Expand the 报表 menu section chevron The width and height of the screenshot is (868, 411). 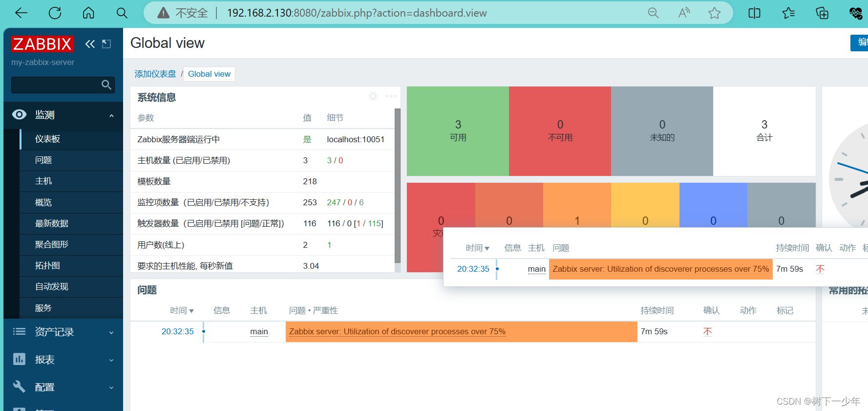[x=111, y=360]
